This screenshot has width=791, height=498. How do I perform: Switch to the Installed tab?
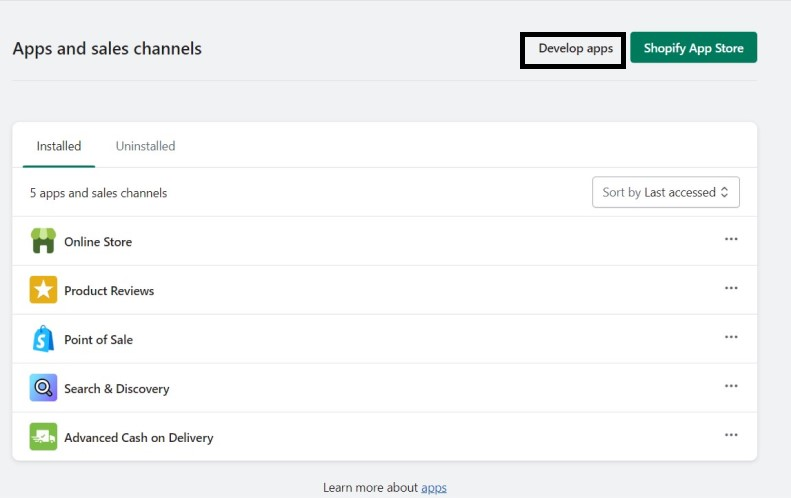coord(59,146)
